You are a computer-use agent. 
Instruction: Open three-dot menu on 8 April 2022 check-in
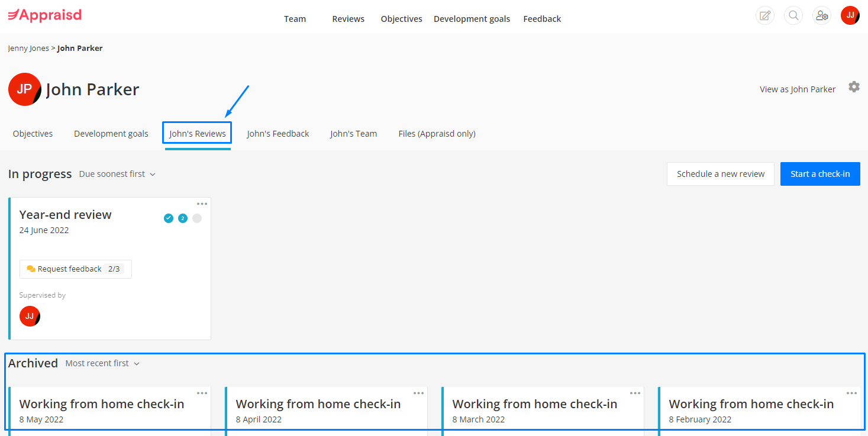(418, 393)
